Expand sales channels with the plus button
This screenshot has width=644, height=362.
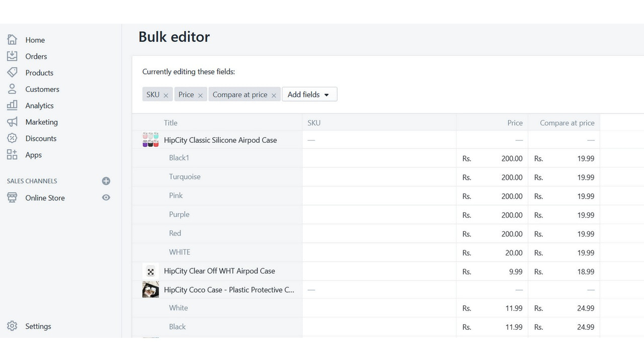106,181
